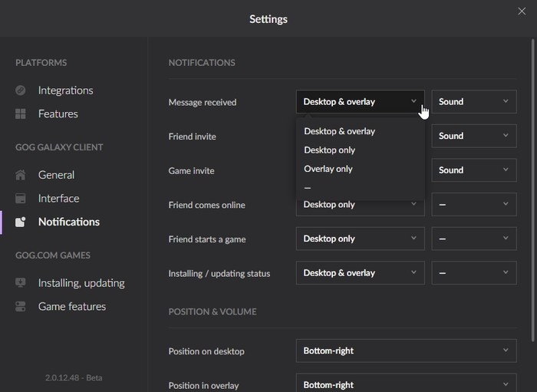The width and height of the screenshot is (537, 392).
Task: Click the 'Installing / updating status' label
Action: [x=219, y=274]
